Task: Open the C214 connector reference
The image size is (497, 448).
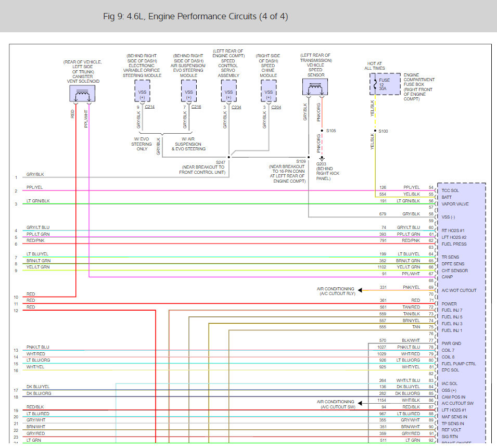Action: tap(149, 107)
